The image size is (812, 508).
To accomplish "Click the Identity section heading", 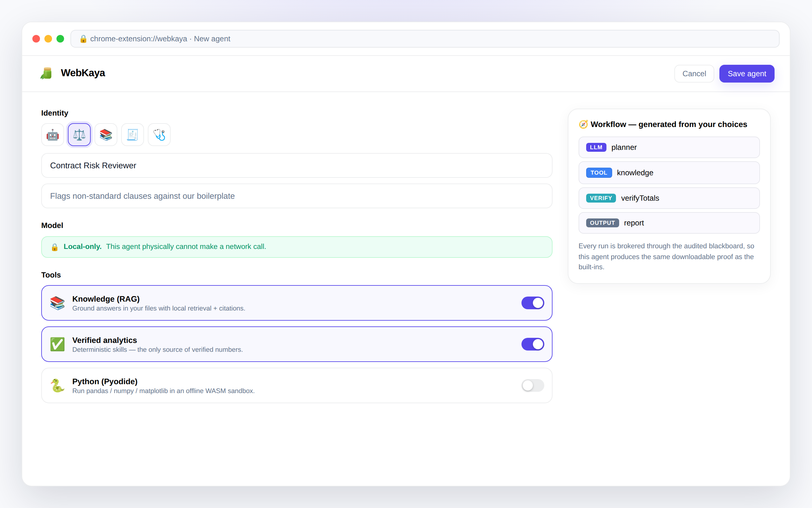I will [55, 113].
